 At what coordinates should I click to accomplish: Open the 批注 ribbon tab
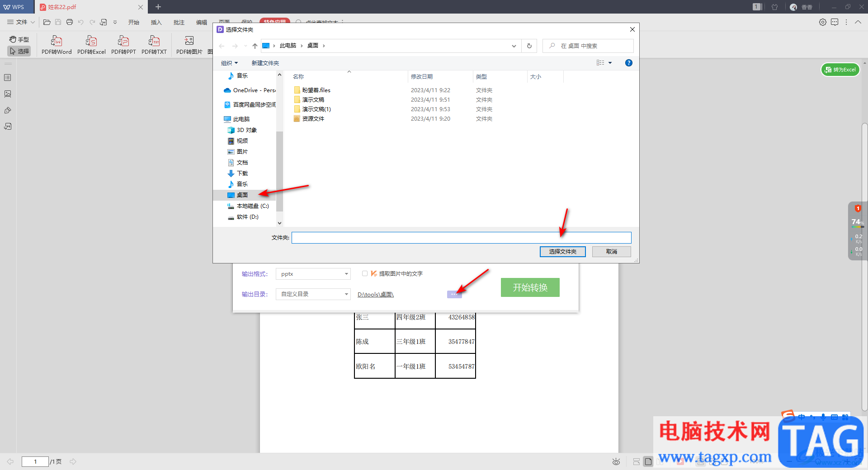click(179, 22)
